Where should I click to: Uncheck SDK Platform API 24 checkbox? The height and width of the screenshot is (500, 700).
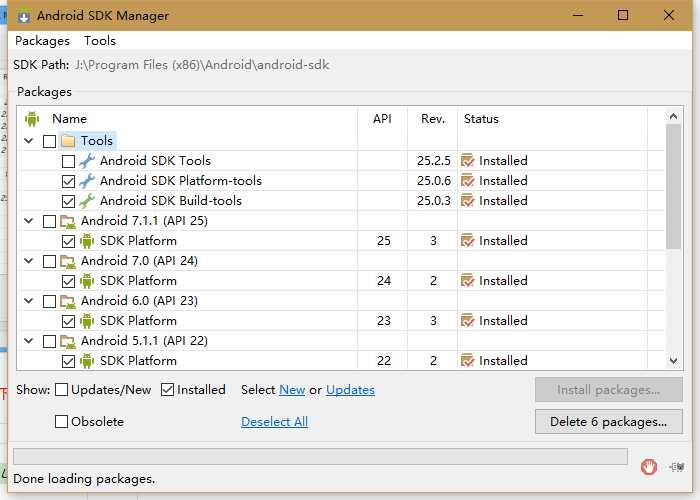[68, 281]
